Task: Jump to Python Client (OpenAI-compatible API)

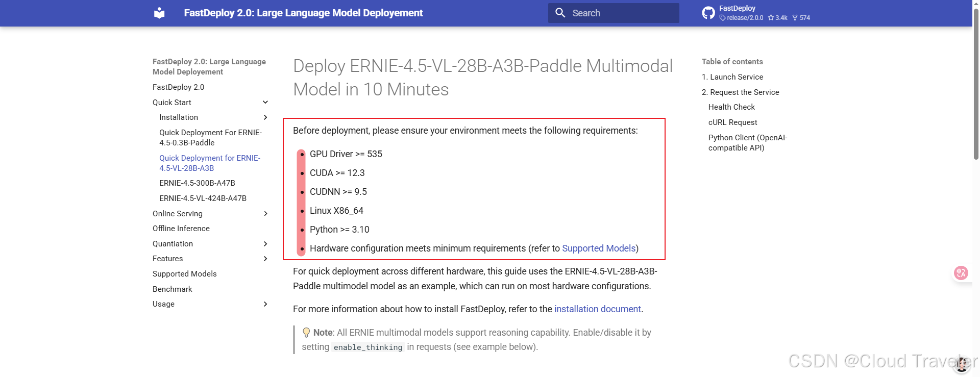Action: (748, 143)
